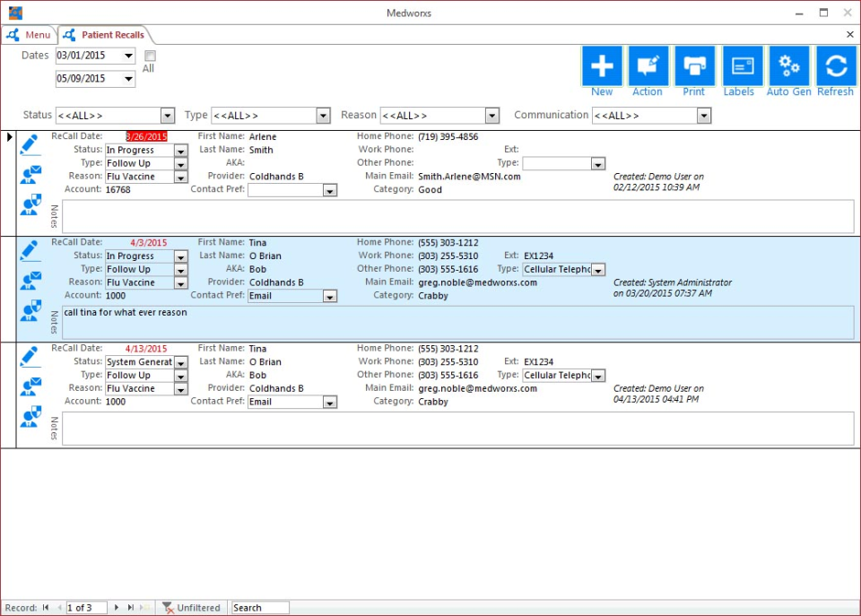Open the Communication filter dropdown
This screenshot has width=861, height=616.
[703, 115]
